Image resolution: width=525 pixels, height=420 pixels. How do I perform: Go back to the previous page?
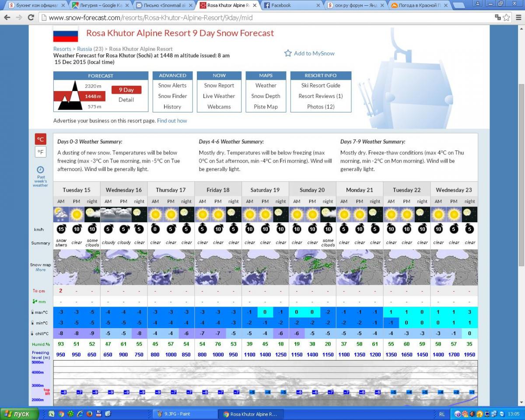coord(7,17)
